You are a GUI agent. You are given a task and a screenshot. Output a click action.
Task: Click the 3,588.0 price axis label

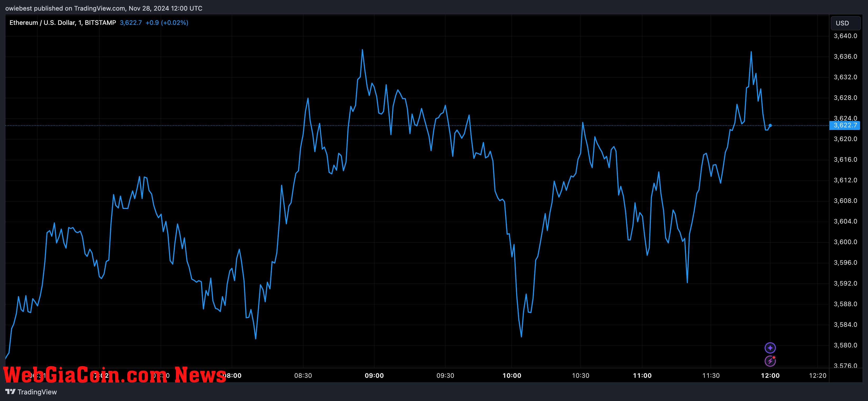point(846,304)
